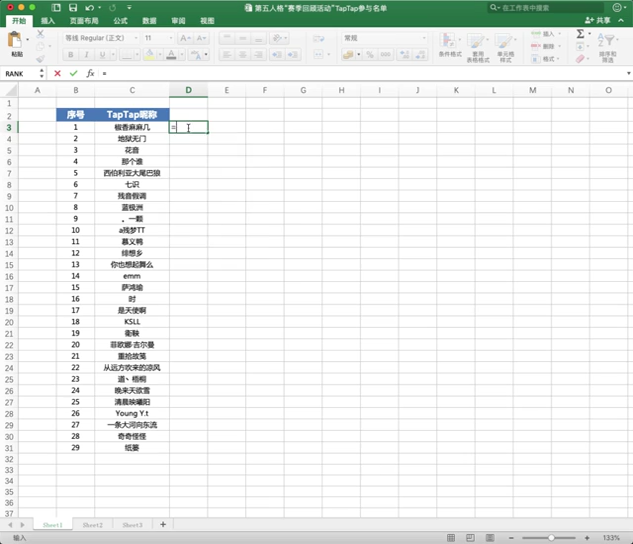
Task: Click the phonetic guide abc icon
Action: pos(196,54)
